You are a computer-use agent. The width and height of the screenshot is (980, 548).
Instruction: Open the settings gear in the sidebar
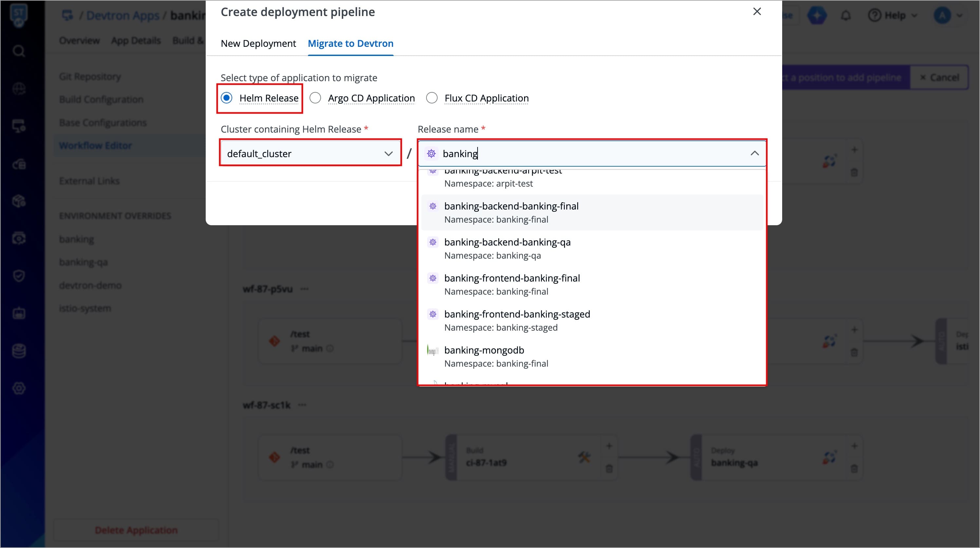(19, 388)
